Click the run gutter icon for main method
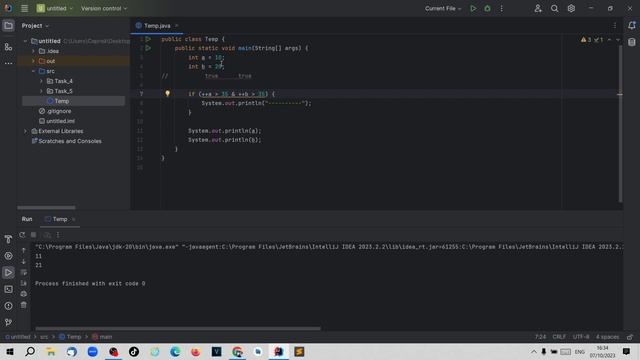This screenshot has width=640, height=360. click(148, 48)
